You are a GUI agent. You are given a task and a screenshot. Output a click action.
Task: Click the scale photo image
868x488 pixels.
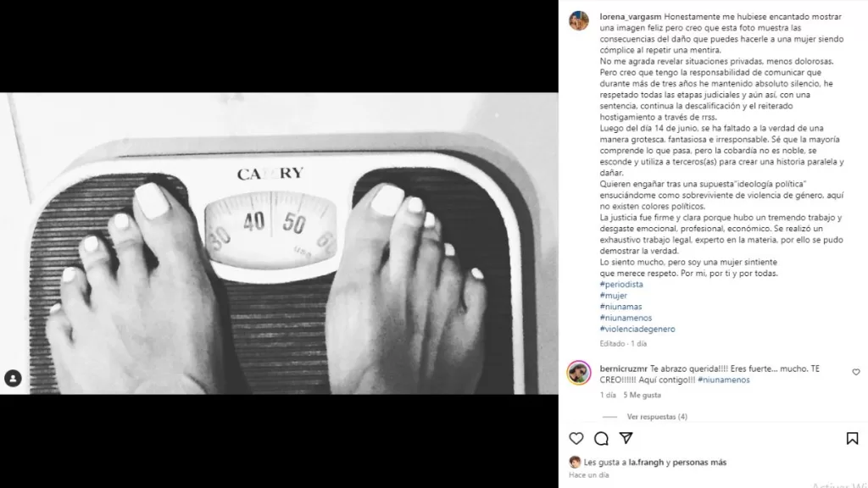coord(279,243)
